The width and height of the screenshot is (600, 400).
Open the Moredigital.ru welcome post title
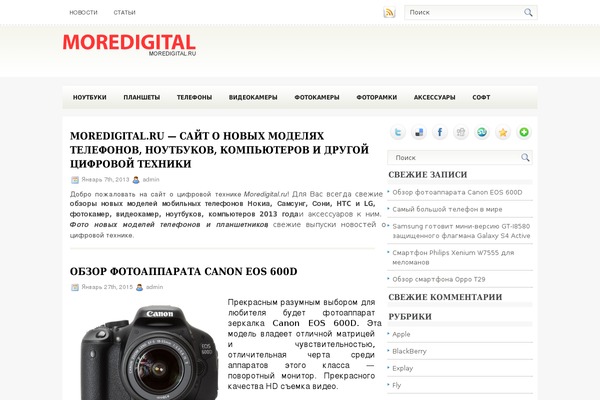(219, 150)
